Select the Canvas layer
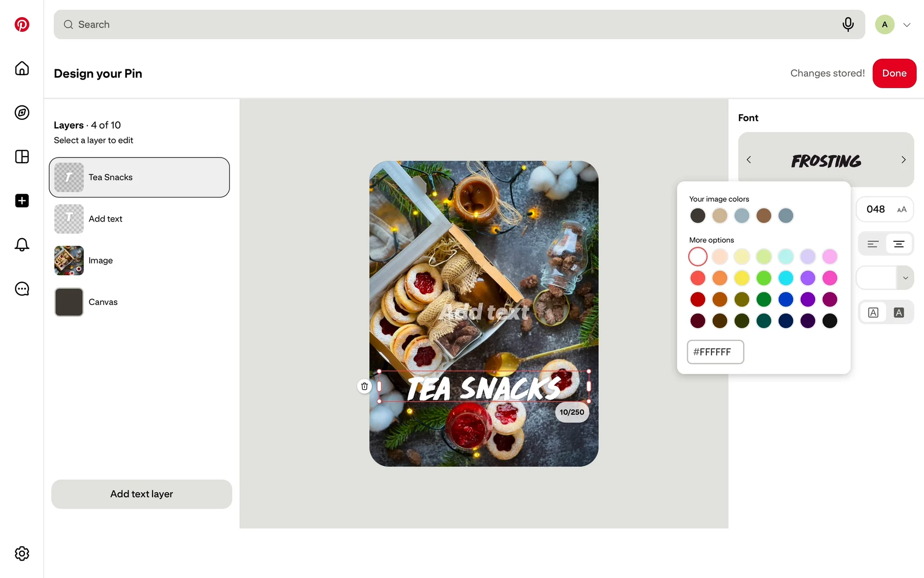The image size is (924, 578). coord(139,302)
